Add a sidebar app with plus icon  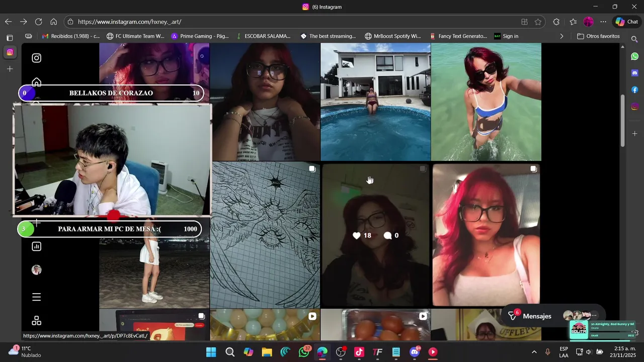(x=635, y=134)
